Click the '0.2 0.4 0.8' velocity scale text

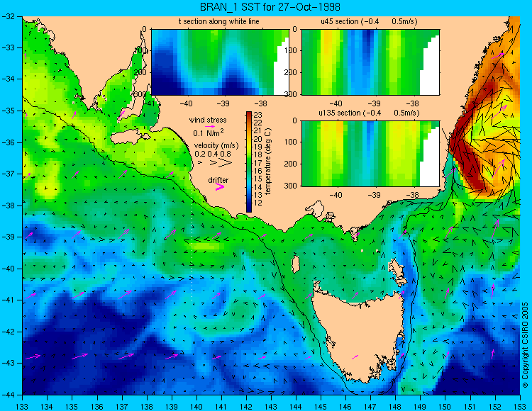(x=213, y=154)
